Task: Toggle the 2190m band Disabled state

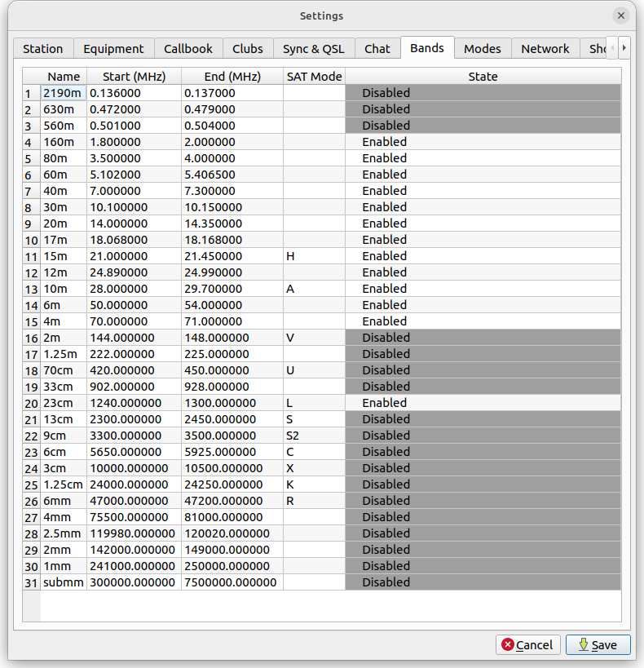Action: tap(483, 93)
